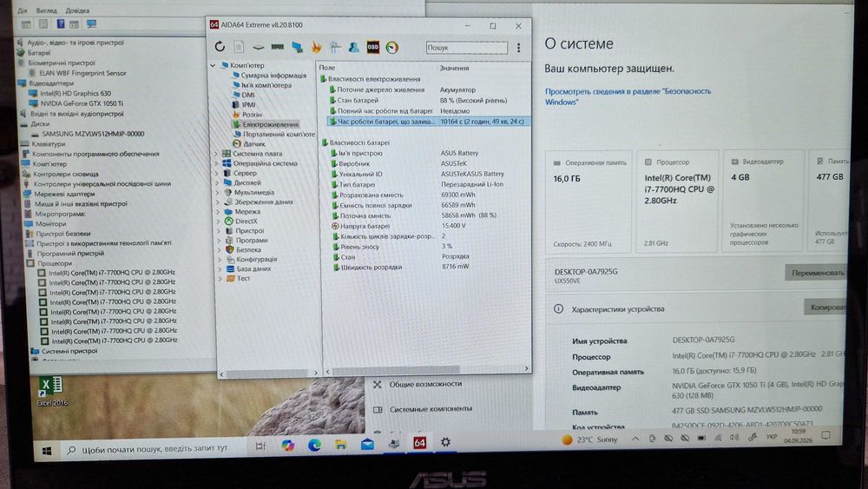Open the Settings gear in the taskbar

coord(445,441)
